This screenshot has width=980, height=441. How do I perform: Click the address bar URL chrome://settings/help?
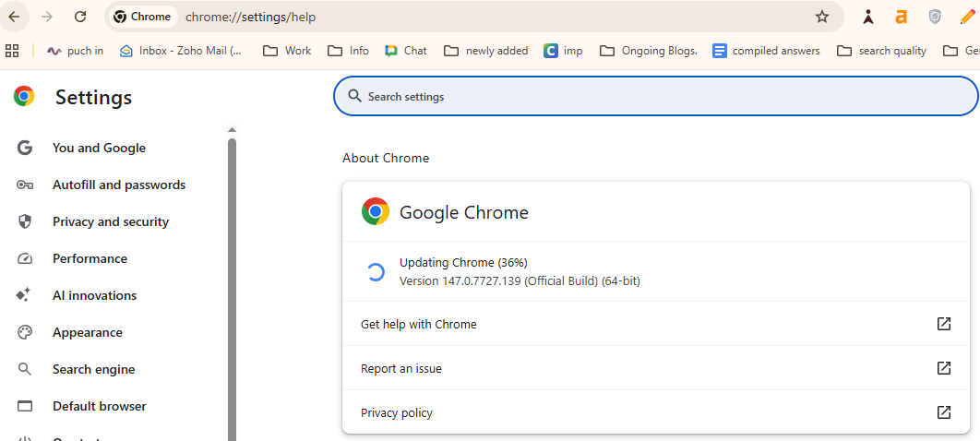251,17
